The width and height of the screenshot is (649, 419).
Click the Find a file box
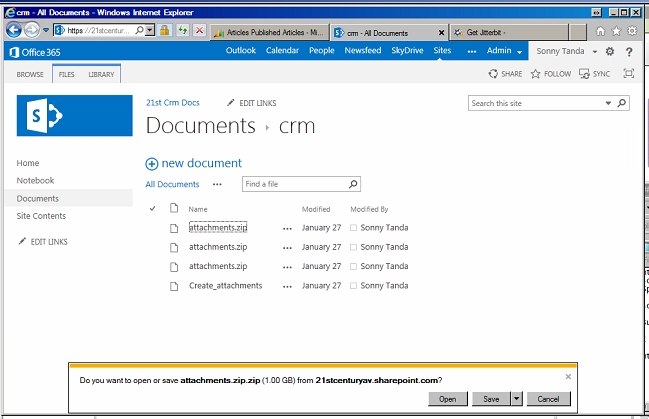coord(295,184)
